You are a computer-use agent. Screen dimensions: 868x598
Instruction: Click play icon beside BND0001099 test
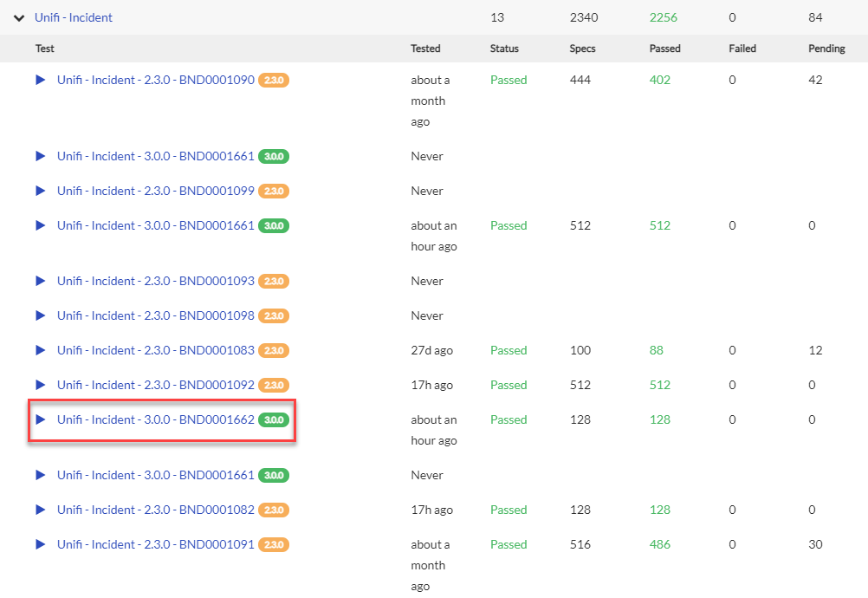(40, 191)
